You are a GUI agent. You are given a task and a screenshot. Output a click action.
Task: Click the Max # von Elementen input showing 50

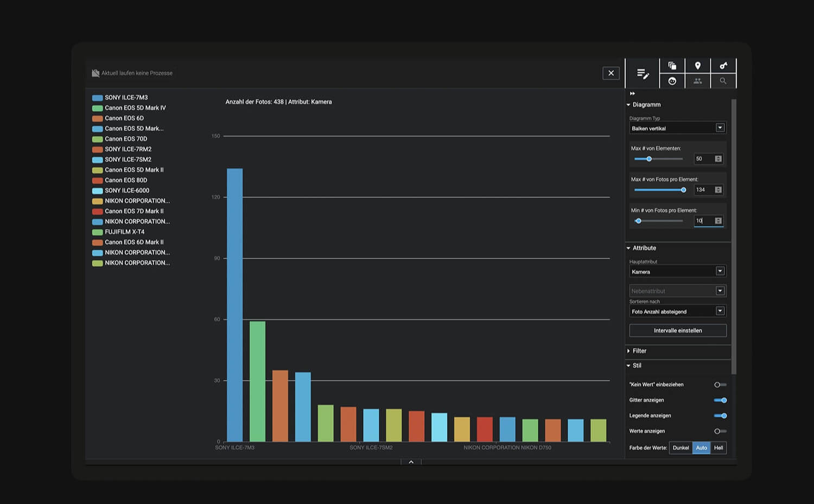point(704,159)
